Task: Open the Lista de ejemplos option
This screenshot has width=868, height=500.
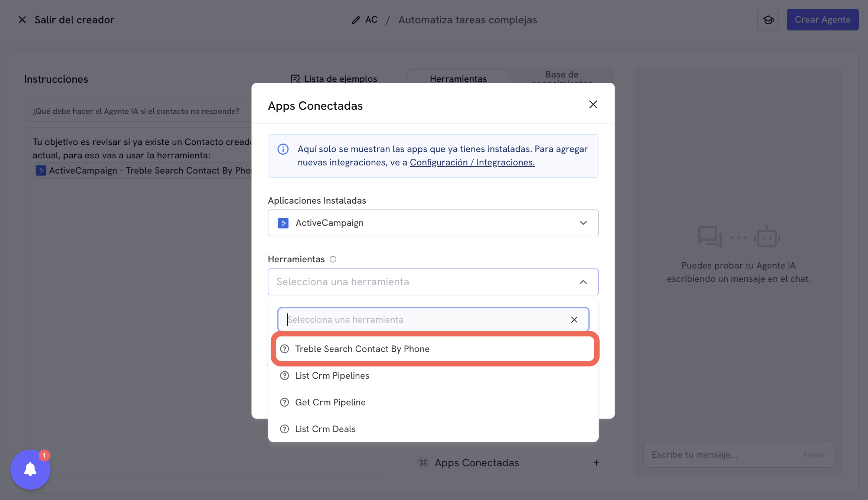Action: pyautogui.click(x=334, y=79)
